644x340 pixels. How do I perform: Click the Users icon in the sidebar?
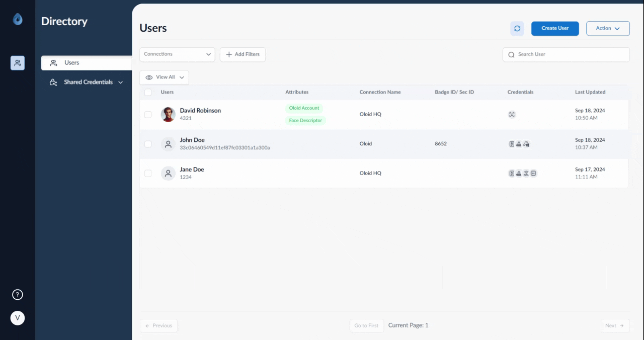(x=54, y=63)
